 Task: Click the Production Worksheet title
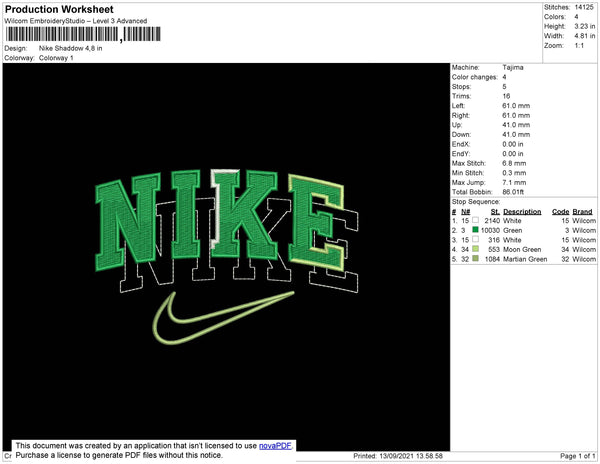[59, 10]
